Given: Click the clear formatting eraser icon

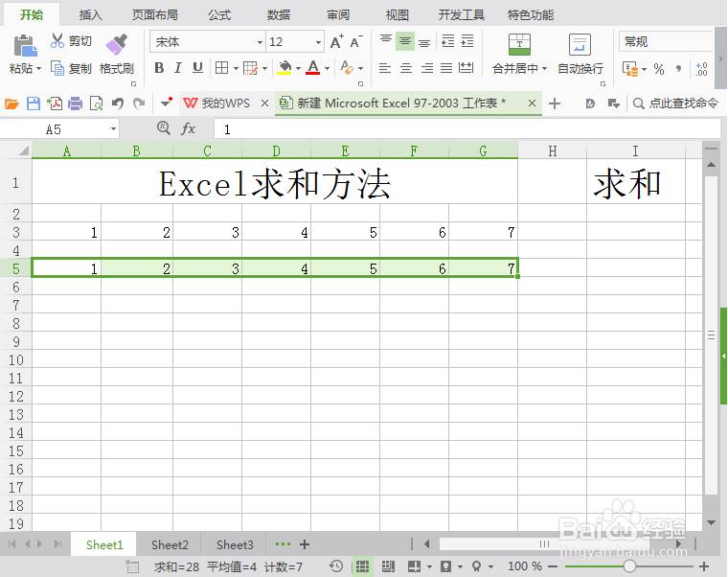Looking at the screenshot, I should (x=347, y=68).
